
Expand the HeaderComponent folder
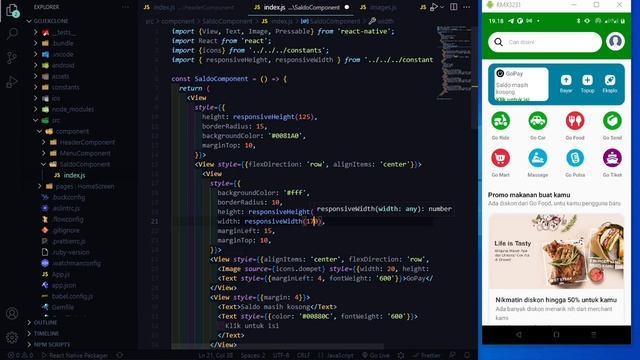[87, 142]
